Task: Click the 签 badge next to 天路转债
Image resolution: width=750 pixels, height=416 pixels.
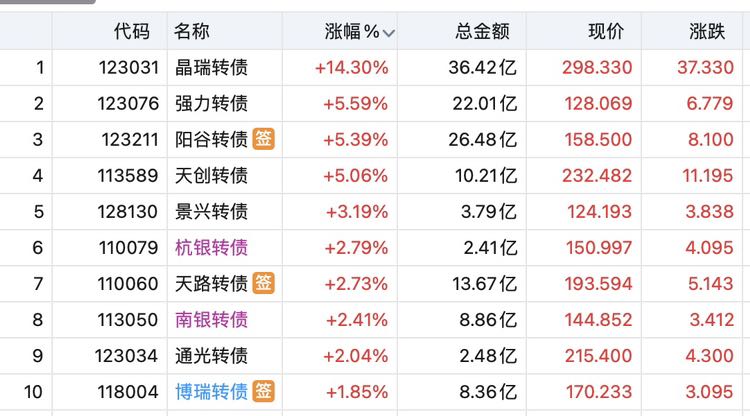Action: [264, 283]
